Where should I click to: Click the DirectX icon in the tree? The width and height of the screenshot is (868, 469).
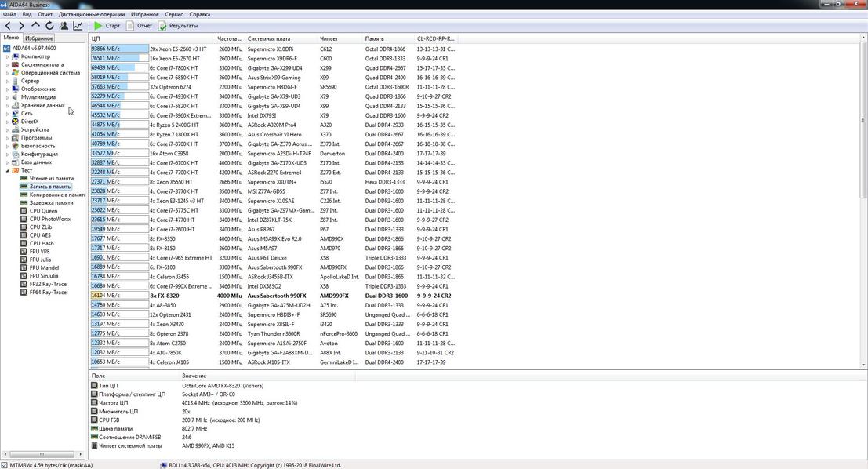click(x=16, y=122)
